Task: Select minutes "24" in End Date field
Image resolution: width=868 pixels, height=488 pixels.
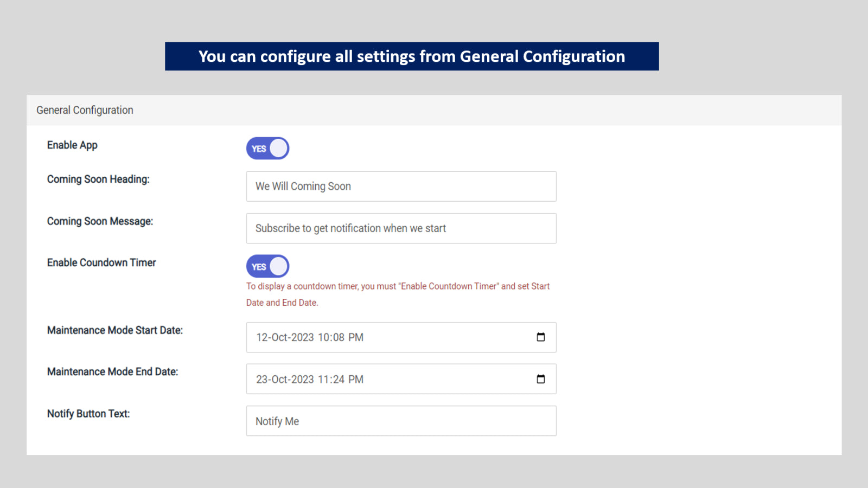Action: coord(339,380)
